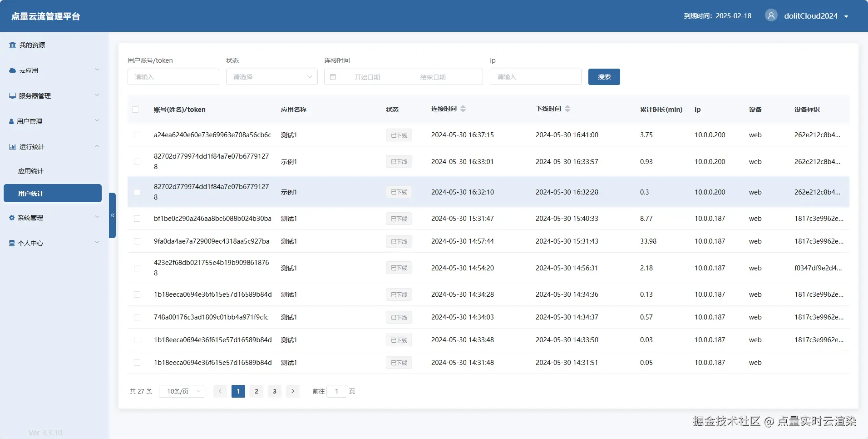Go to page 2

click(x=256, y=391)
